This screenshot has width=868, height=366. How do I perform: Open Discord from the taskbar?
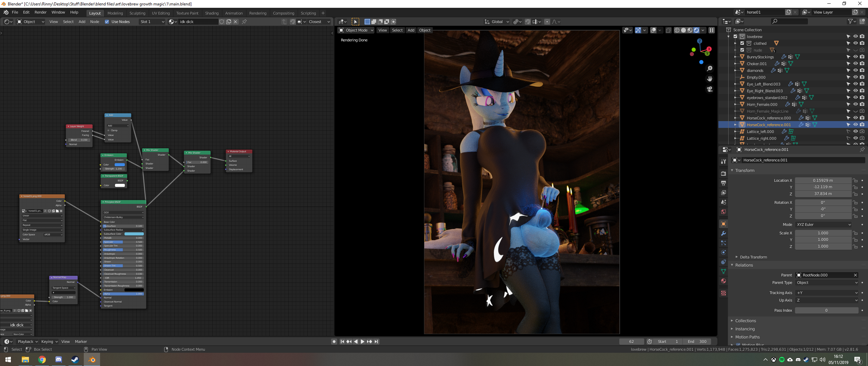tap(59, 360)
